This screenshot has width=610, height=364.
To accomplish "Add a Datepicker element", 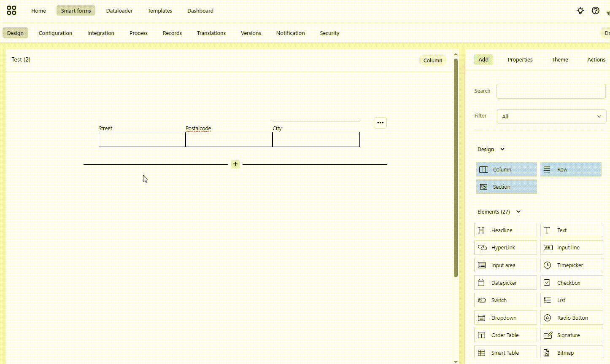I will coord(505,283).
